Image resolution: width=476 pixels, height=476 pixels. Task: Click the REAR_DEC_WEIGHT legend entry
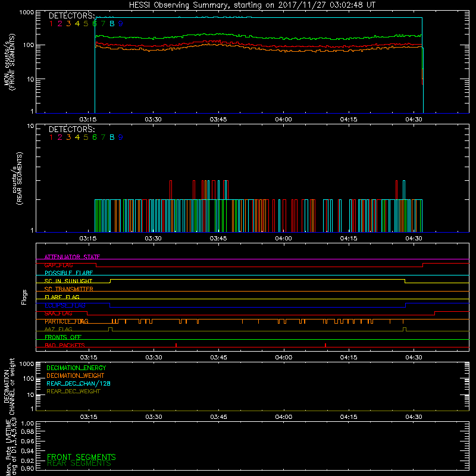[73, 392]
